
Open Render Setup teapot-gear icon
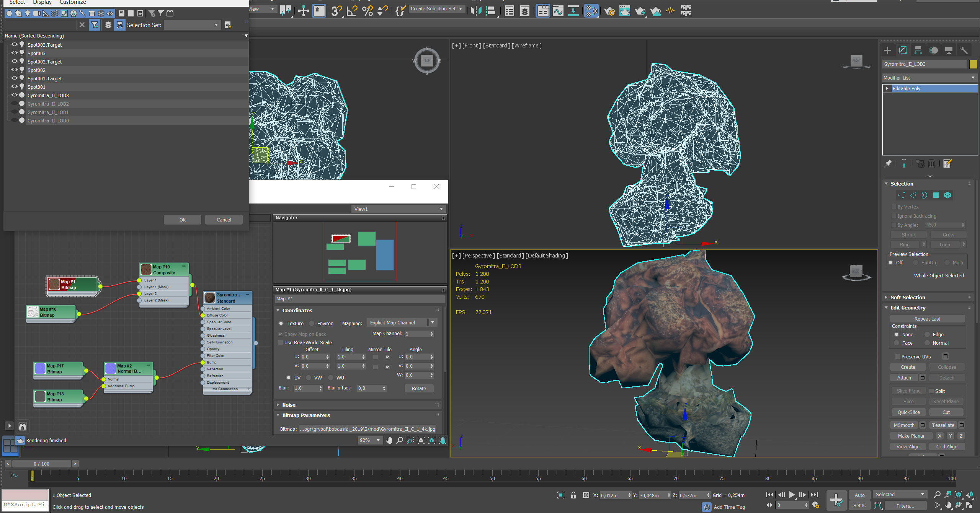click(x=609, y=11)
